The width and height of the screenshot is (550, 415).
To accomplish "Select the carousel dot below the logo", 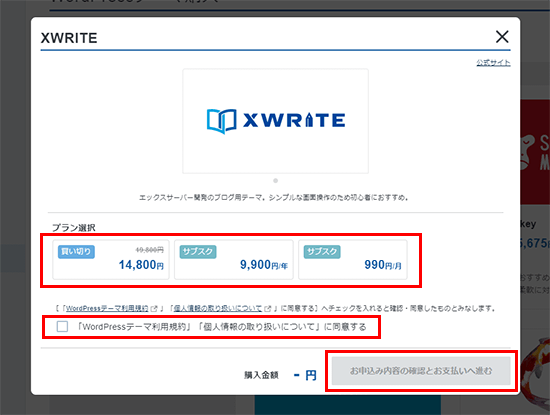I will (275, 181).
